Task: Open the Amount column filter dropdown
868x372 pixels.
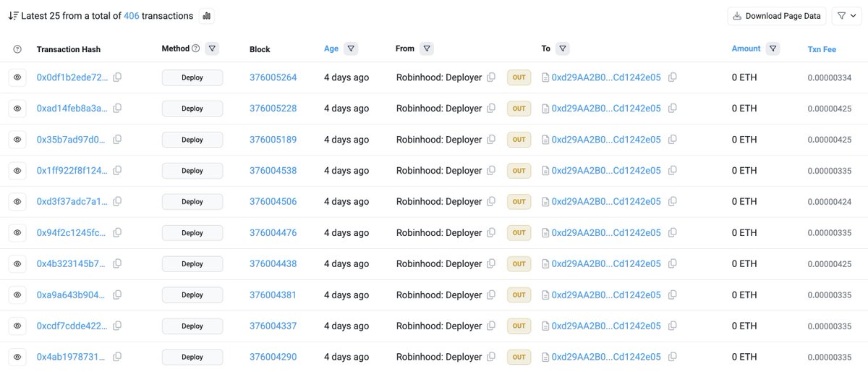Action: [773, 48]
